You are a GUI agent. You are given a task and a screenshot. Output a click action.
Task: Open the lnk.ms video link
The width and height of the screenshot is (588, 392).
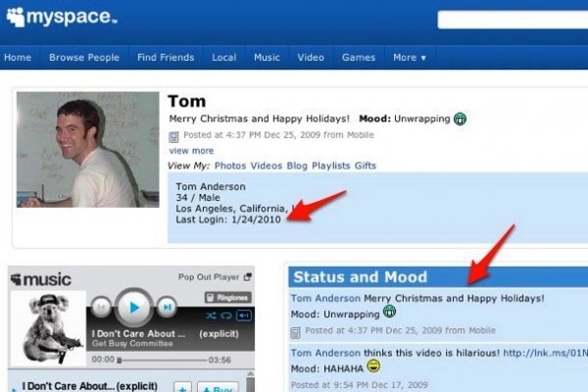point(545,353)
